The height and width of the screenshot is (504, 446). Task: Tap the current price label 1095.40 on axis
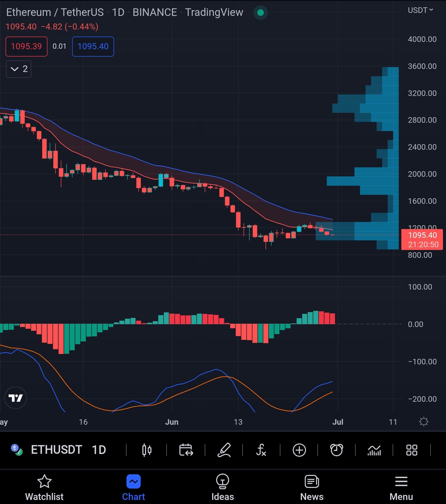click(422, 239)
